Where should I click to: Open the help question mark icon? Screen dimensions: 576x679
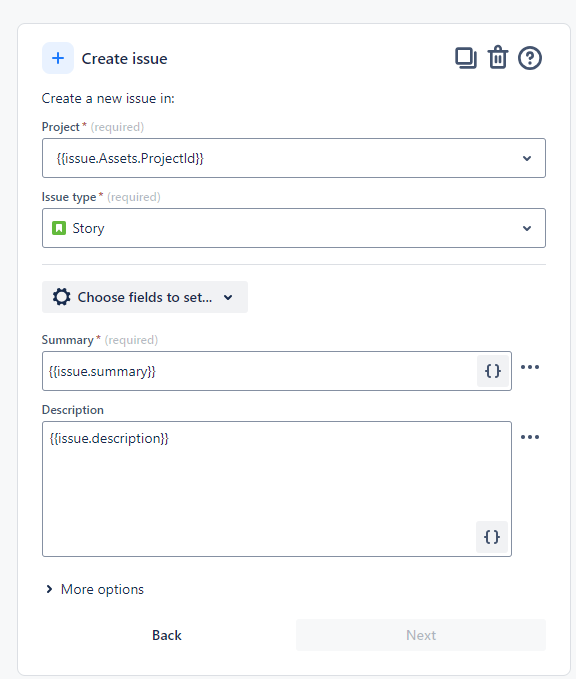pos(530,58)
